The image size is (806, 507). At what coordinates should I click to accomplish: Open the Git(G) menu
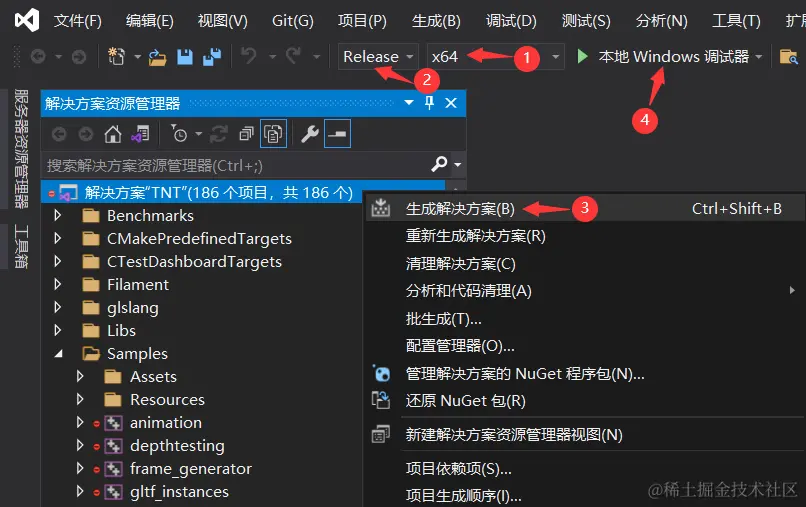[292, 21]
